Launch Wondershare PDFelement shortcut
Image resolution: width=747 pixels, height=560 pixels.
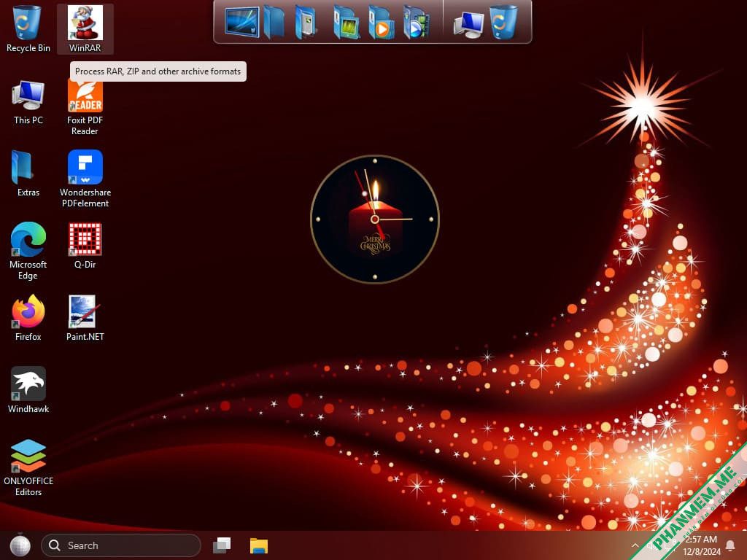pyautogui.click(x=85, y=179)
